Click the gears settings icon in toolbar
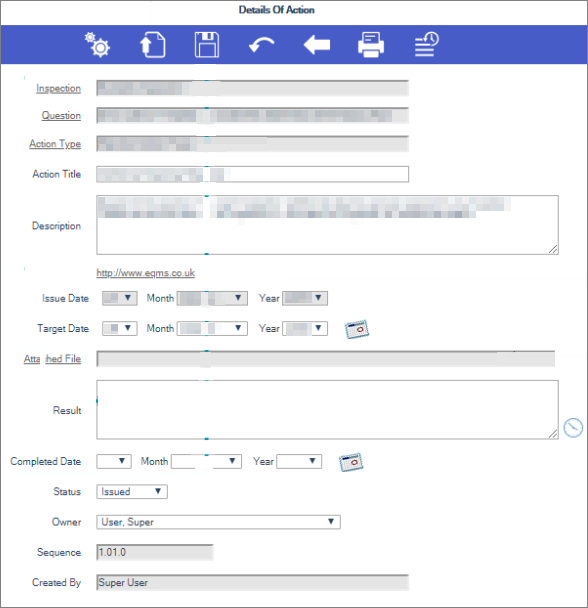Viewport: 588px width, 608px height. click(97, 45)
